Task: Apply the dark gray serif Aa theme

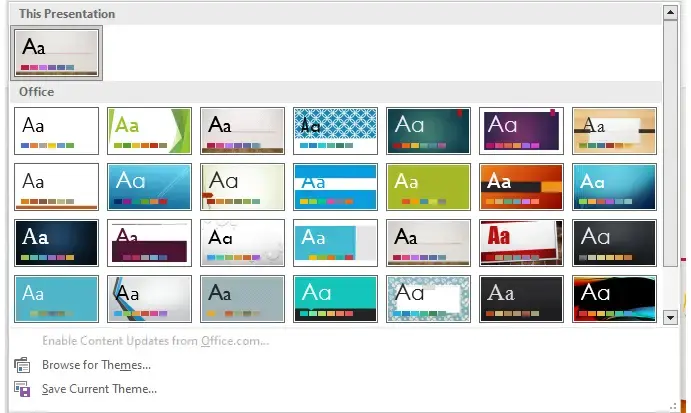Action: pyautogui.click(x=521, y=299)
